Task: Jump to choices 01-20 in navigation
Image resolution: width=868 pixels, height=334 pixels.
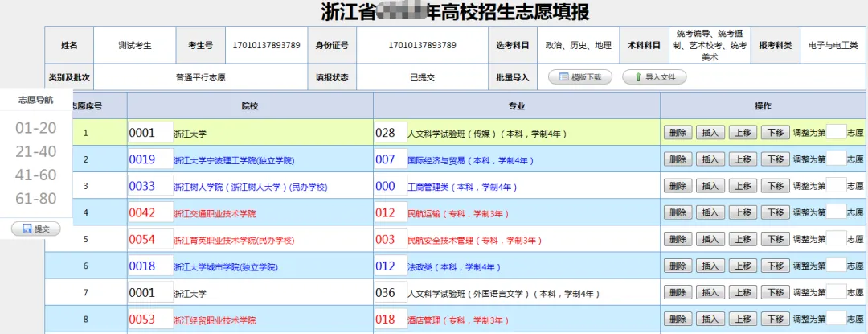Action: coord(36,128)
